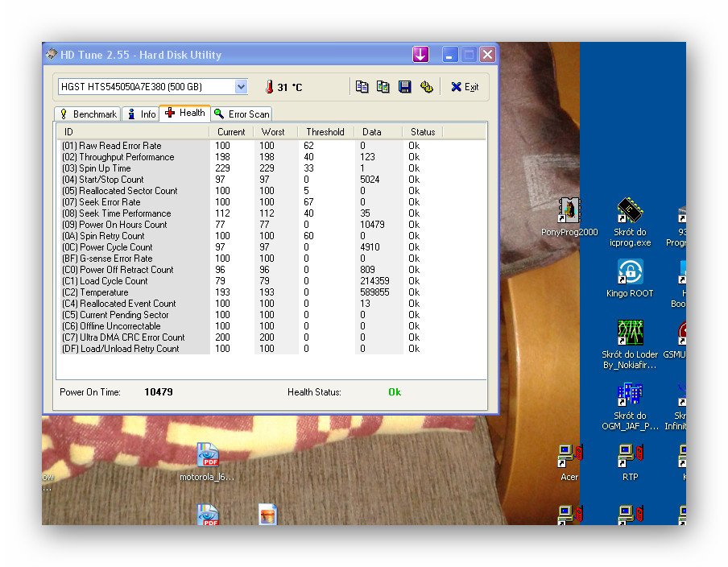Open the RTP desktop icon
The image size is (728, 567).
click(630, 462)
